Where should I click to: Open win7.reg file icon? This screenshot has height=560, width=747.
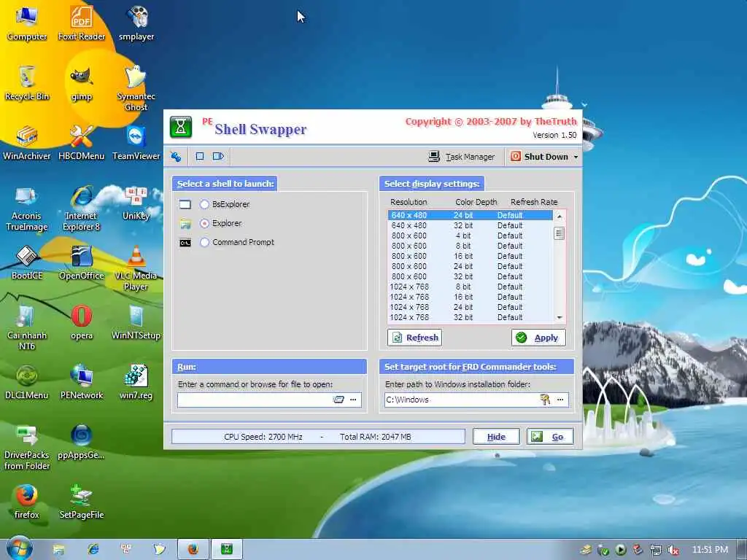(x=136, y=382)
